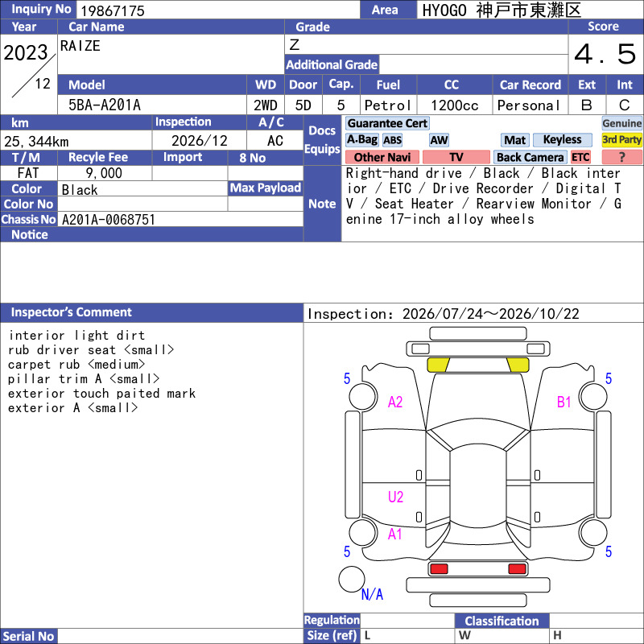Click the yellow 3rd Party badge
644x644 pixels.
[621, 139]
